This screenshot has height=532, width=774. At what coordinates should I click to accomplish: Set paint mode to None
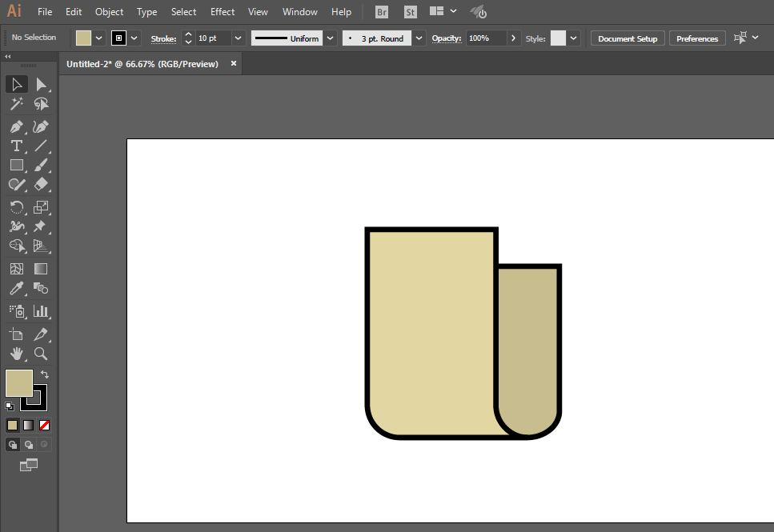(x=45, y=426)
